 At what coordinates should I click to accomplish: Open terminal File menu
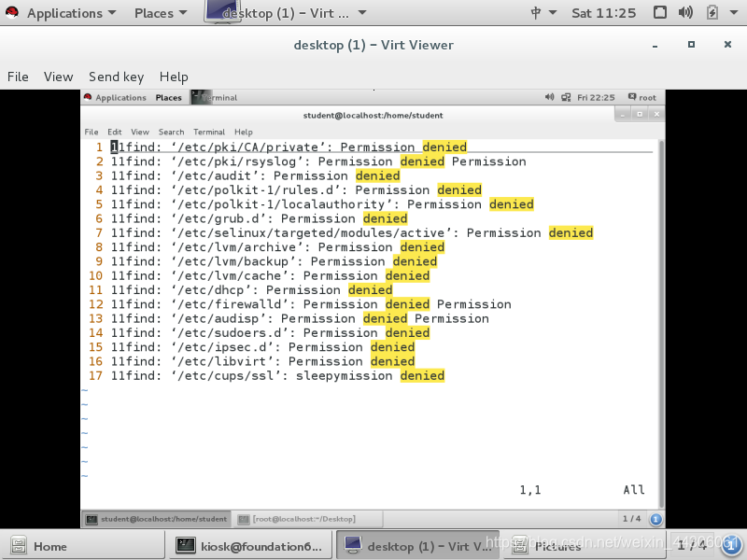click(x=92, y=132)
